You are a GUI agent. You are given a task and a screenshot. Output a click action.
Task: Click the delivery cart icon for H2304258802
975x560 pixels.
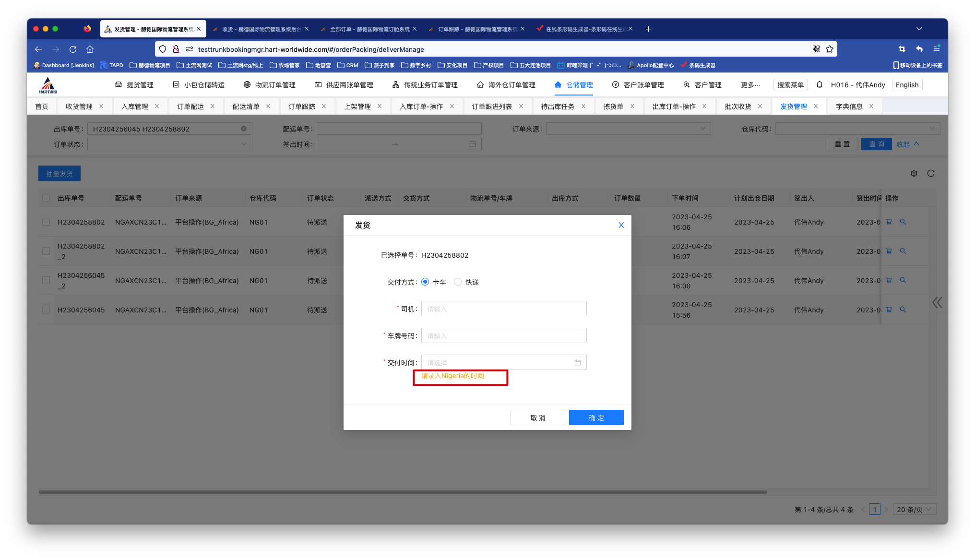[x=889, y=222]
